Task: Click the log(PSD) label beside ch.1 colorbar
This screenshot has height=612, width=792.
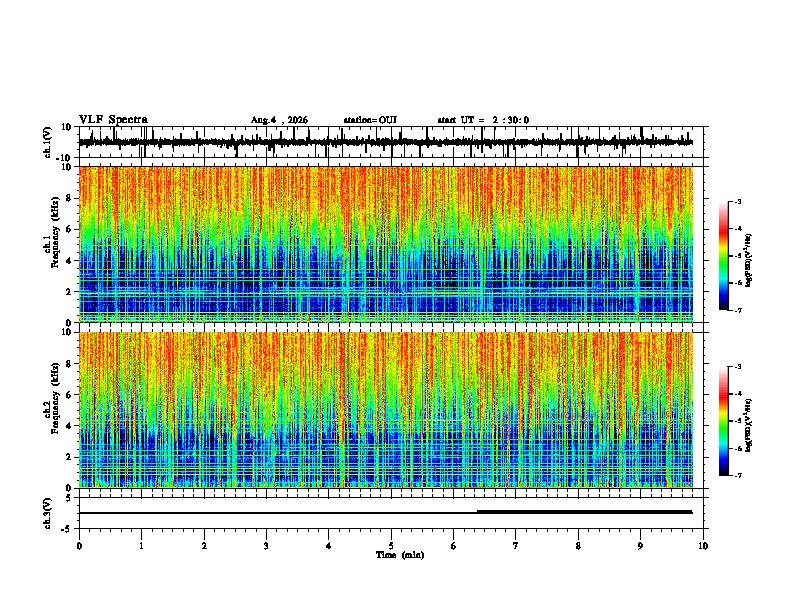Action: (748, 261)
